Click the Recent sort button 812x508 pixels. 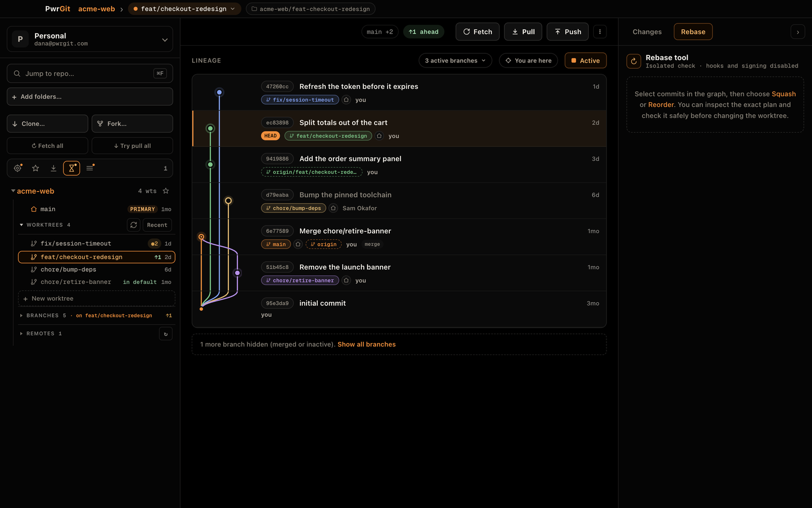[x=157, y=225]
